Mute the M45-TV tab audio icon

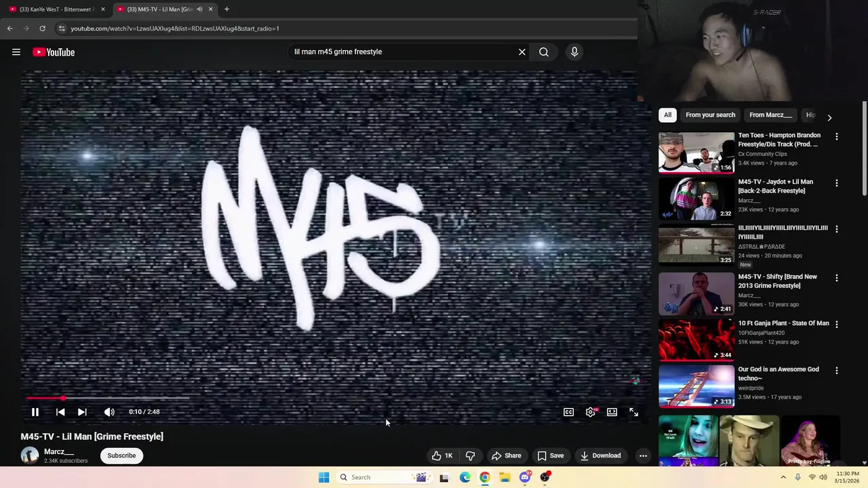click(199, 9)
